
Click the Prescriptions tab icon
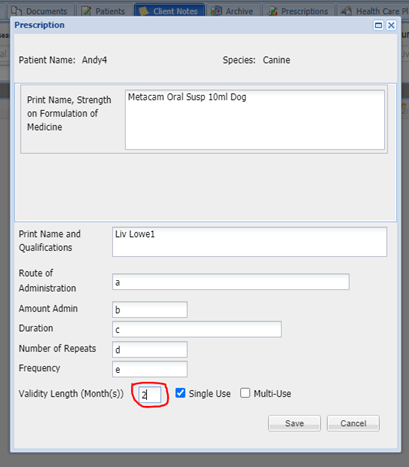pyautogui.click(x=272, y=11)
